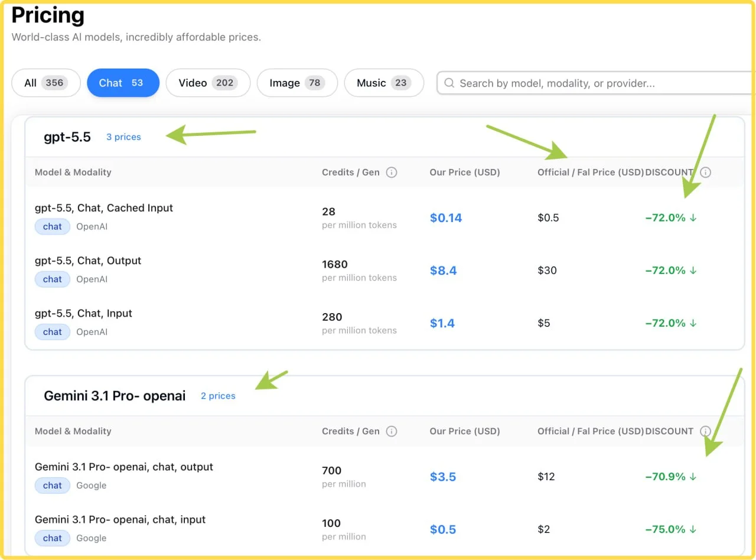Click the $30 official price
756x560 pixels.
coord(547,271)
